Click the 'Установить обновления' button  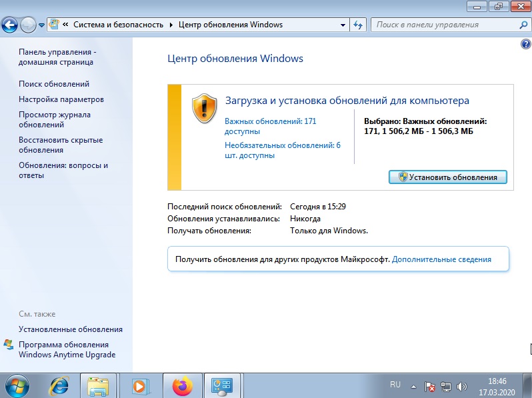tap(448, 177)
